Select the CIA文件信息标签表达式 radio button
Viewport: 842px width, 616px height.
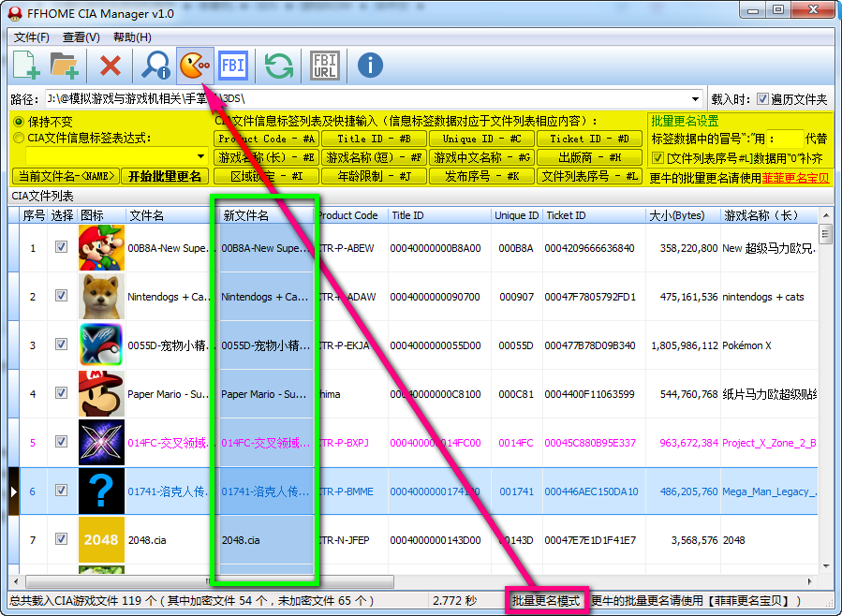pyautogui.click(x=19, y=138)
